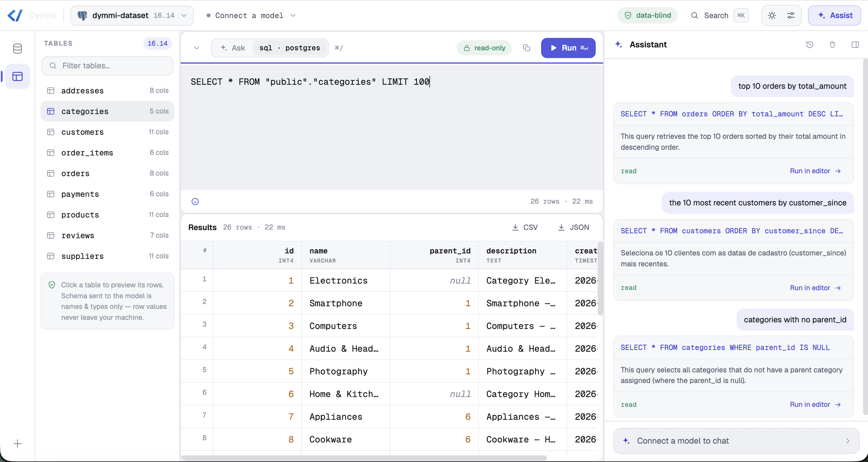Download results as JSON
868x462 pixels.
[x=574, y=228]
